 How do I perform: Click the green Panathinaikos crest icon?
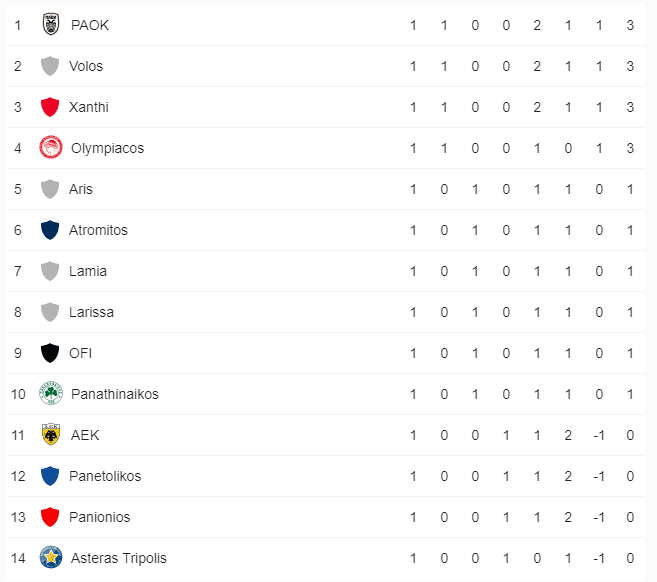50,394
